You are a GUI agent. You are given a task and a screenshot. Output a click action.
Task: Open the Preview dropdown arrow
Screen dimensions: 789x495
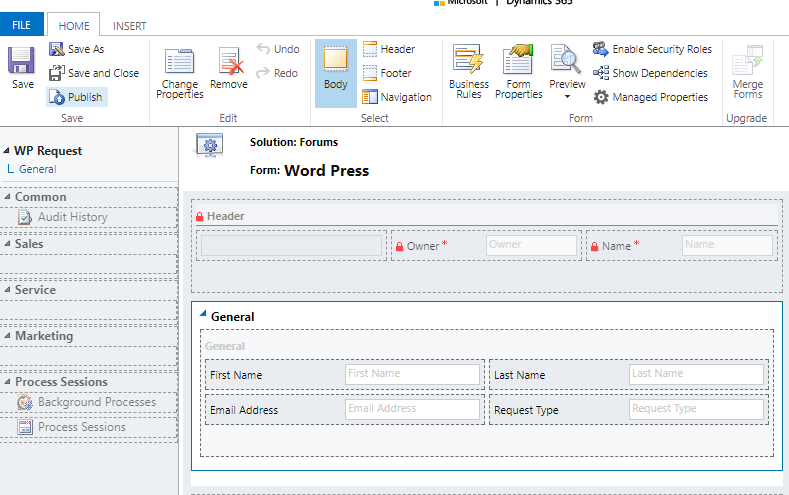pos(567,96)
